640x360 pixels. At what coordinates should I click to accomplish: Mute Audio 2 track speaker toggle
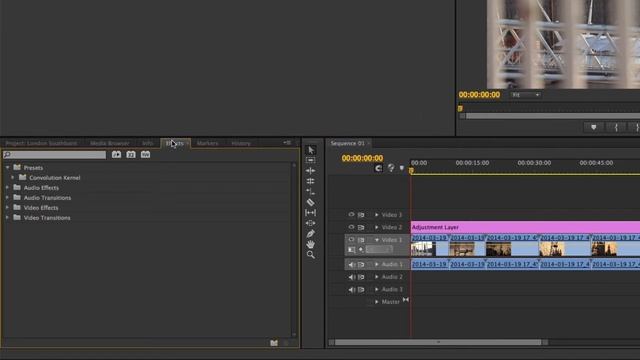[351, 277]
